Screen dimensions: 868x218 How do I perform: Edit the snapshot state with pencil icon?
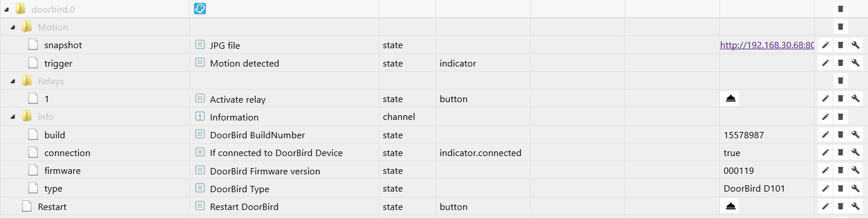tap(826, 45)
